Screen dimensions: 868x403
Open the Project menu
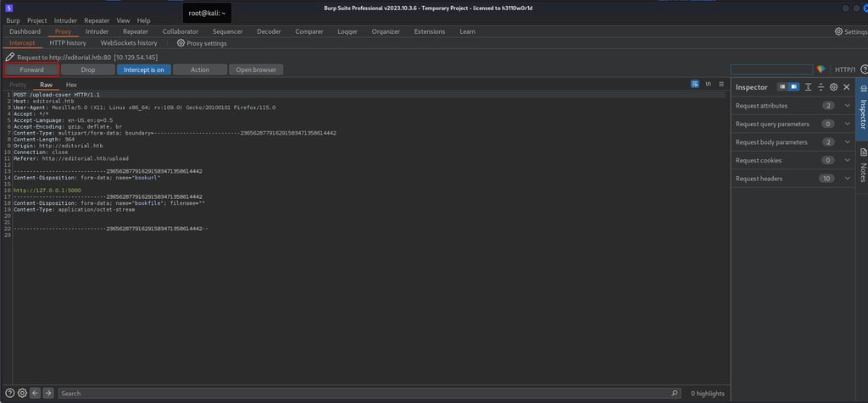37,20
